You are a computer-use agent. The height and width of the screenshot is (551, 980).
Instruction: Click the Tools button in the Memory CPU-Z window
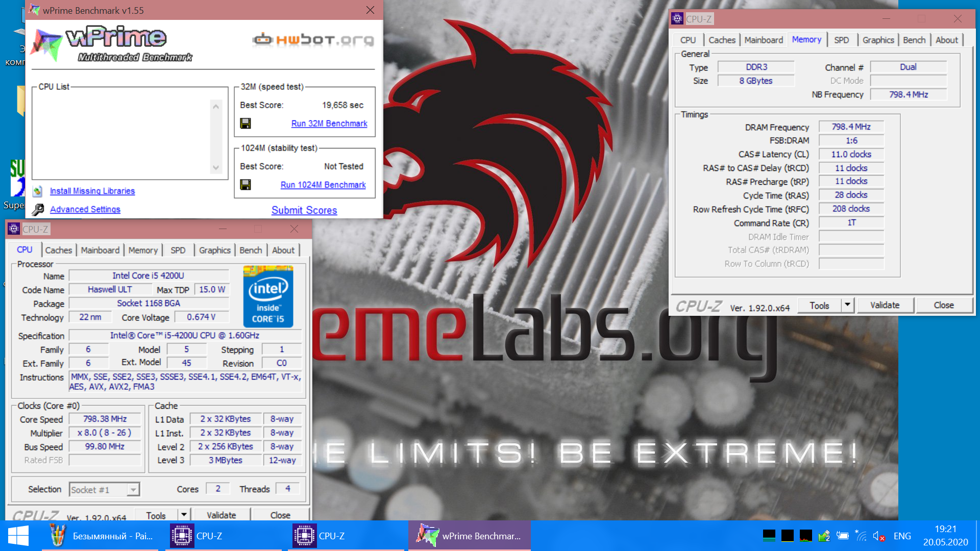click(x=820, y=305)
